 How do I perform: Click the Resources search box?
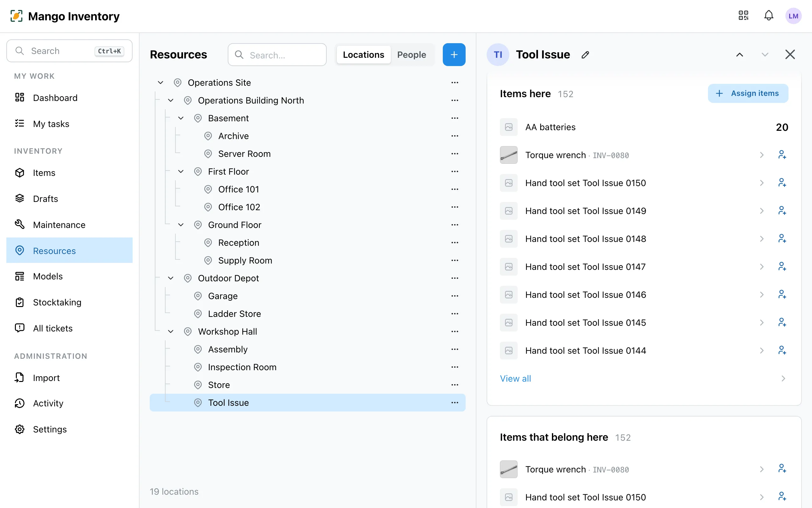pyautogui.click(x=277, y=55)
